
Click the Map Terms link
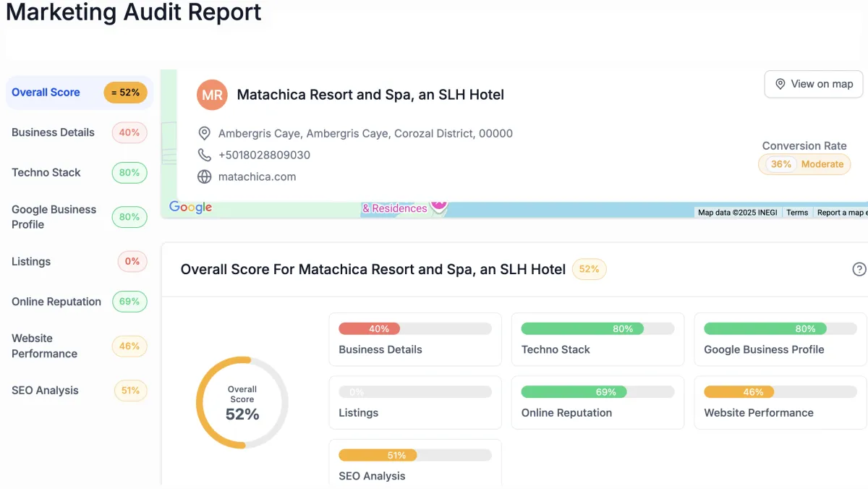(797, 213)
